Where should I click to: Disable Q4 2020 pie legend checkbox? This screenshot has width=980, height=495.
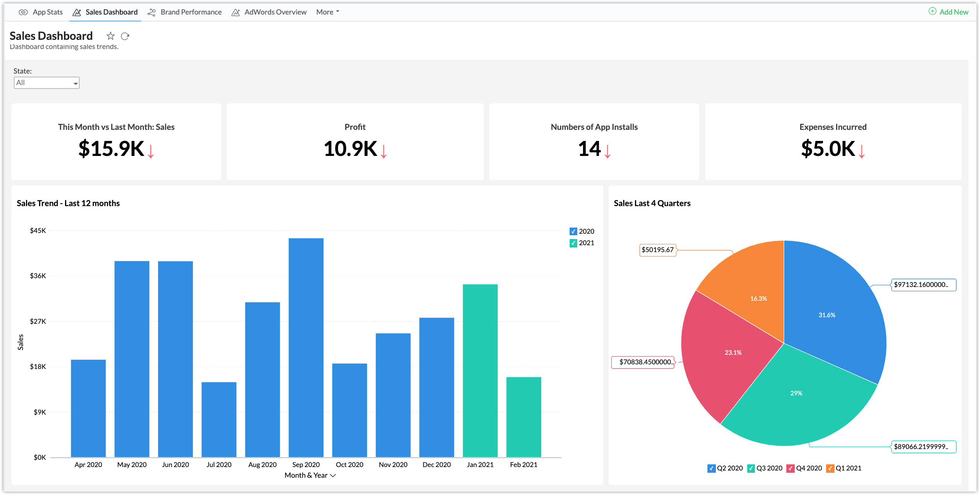point(790,468)
